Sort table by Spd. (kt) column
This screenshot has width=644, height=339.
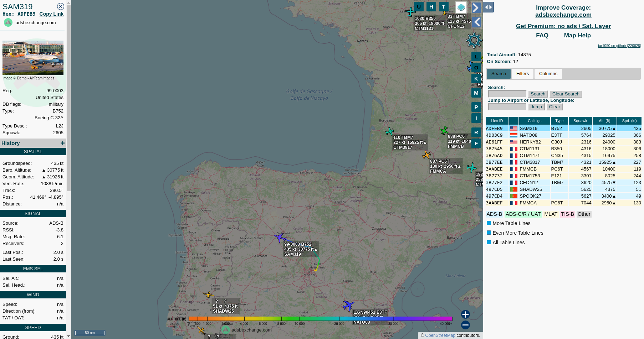[629, 121]
